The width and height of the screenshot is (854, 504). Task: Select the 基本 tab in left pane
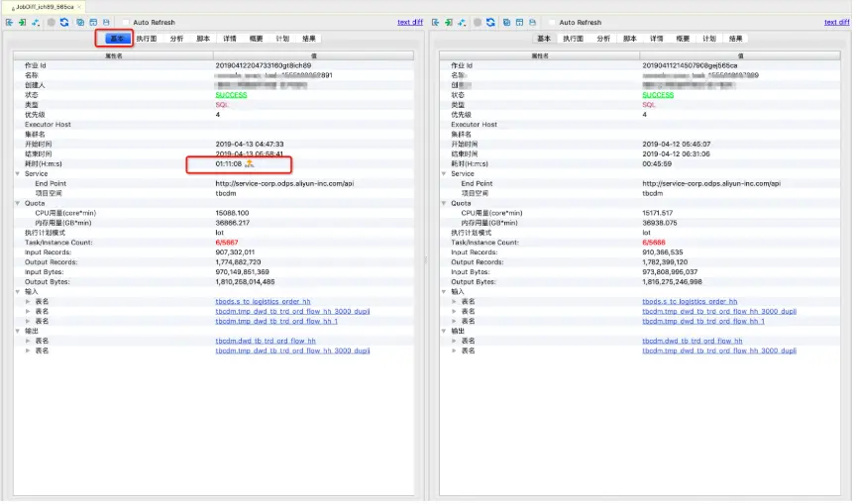(x=117, y=39)
